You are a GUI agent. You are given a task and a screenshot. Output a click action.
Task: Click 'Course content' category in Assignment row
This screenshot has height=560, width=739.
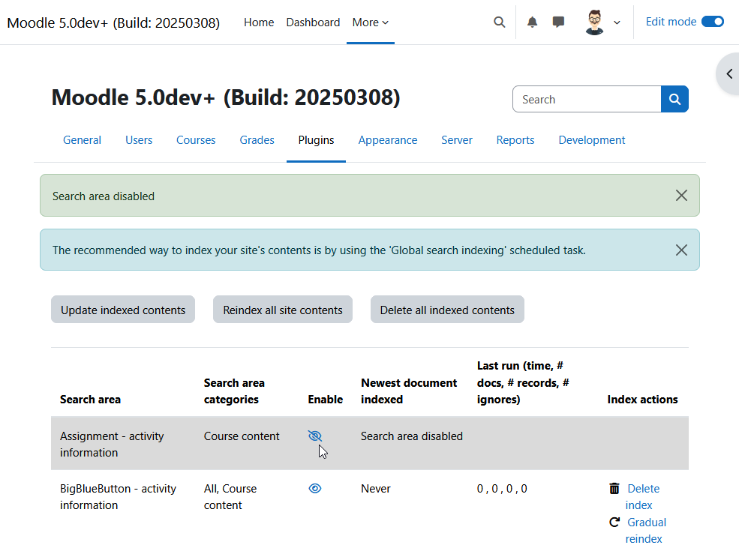pos(242,436)
